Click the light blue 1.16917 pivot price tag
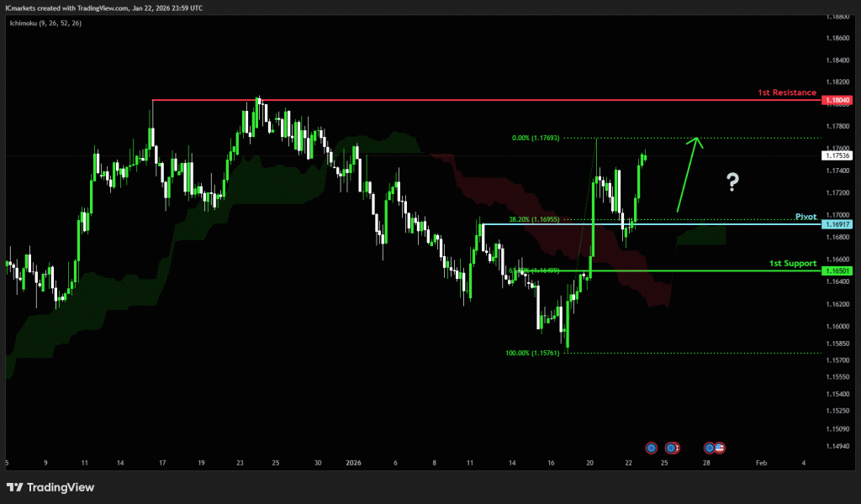The height and width of the screenshot is (504, 861). pos(838,224)
